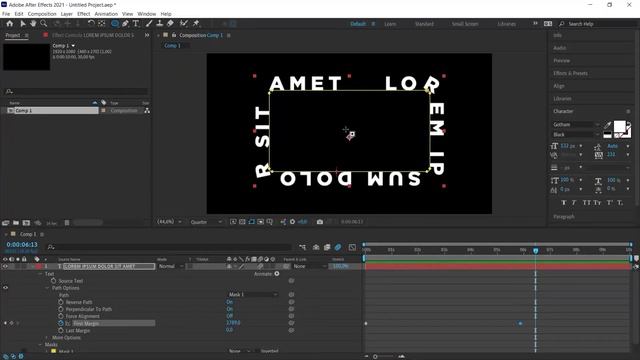Click the red label color of text layer
This screenshot has height=360, width=640.
click(39, 266)
